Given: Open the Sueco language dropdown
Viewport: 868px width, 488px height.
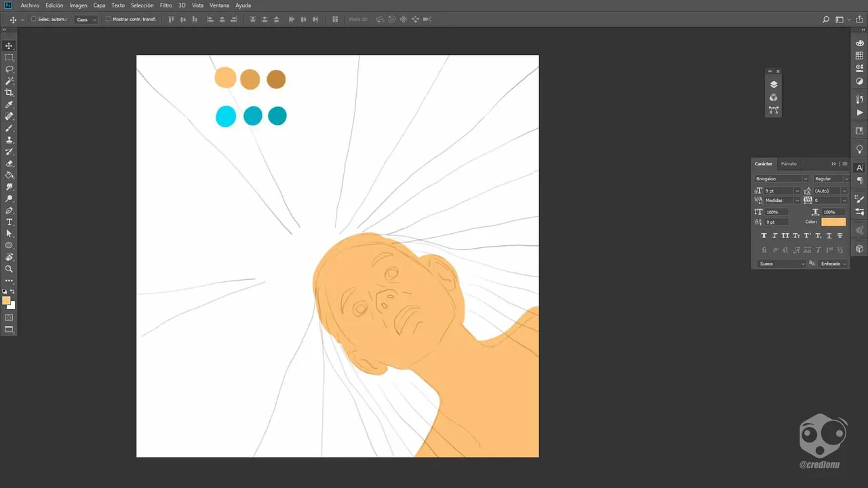Looking at the screenshot, I should pos(782,264).
